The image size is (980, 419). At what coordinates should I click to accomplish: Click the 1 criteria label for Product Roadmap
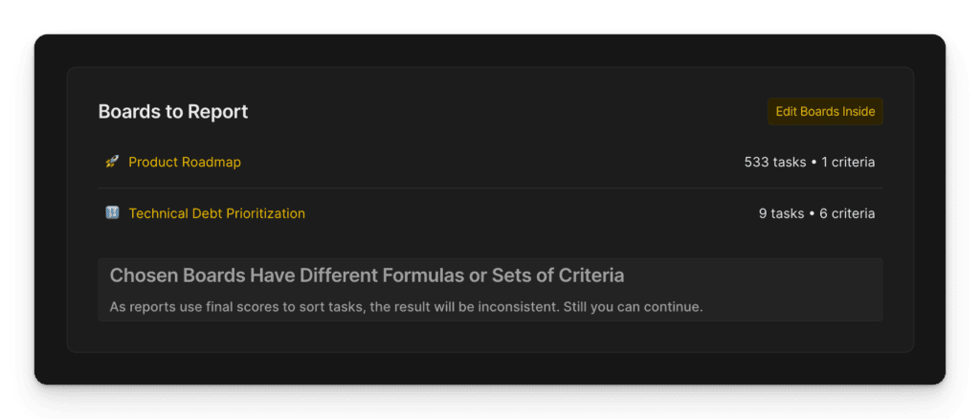848,163
